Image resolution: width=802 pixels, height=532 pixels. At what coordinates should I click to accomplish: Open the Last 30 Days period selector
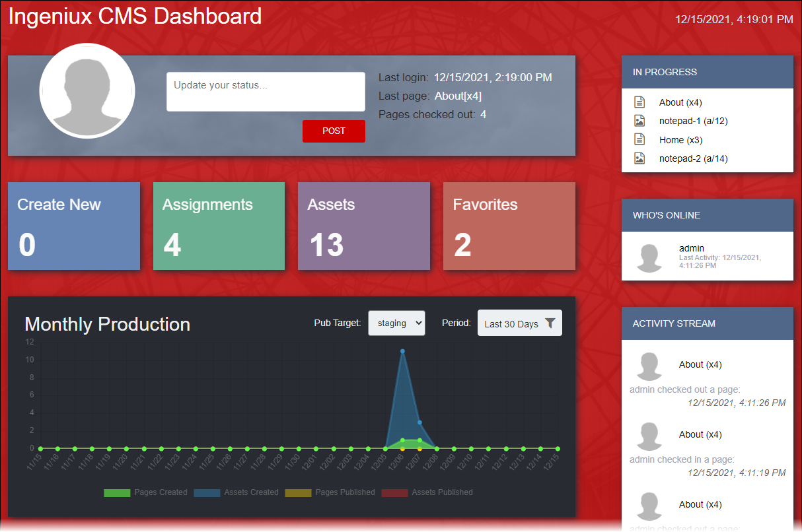519,323
